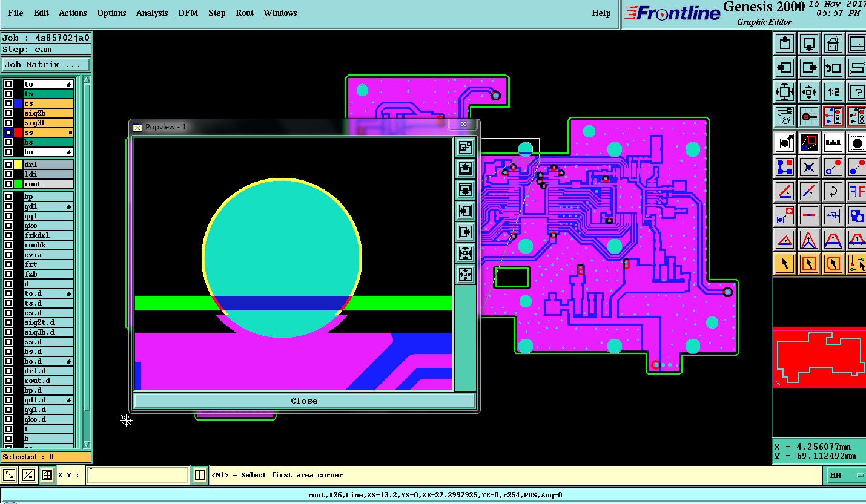
Task: Click the question mark help icon
Action: [x=857, y=92]
